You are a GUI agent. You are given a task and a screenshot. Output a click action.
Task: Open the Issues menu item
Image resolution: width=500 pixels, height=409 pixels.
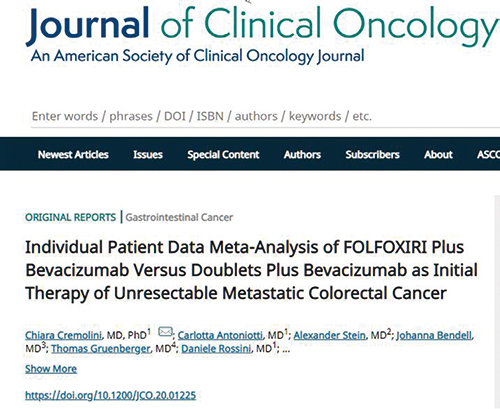pos(148,155)
